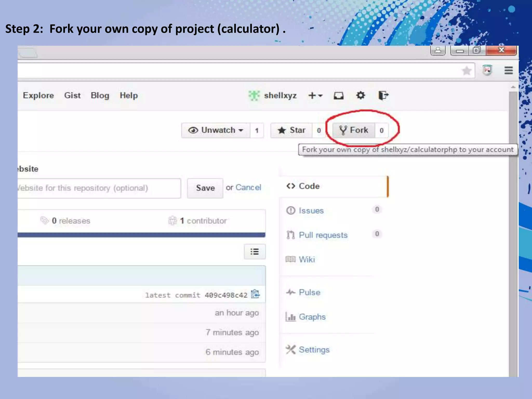Select the Code tab in sidebar

click(334, 186)
